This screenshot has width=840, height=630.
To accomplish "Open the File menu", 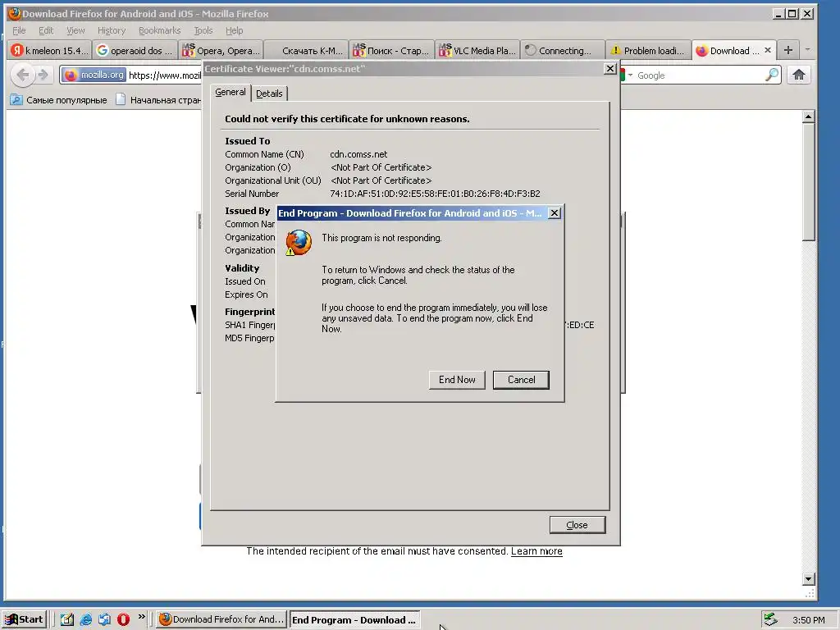I will pos(19,30).
